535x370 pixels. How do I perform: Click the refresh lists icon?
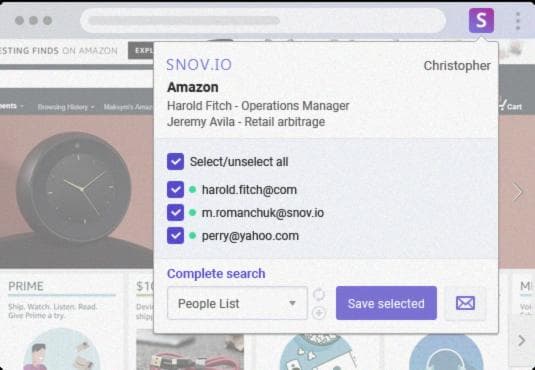click(319, 295)
